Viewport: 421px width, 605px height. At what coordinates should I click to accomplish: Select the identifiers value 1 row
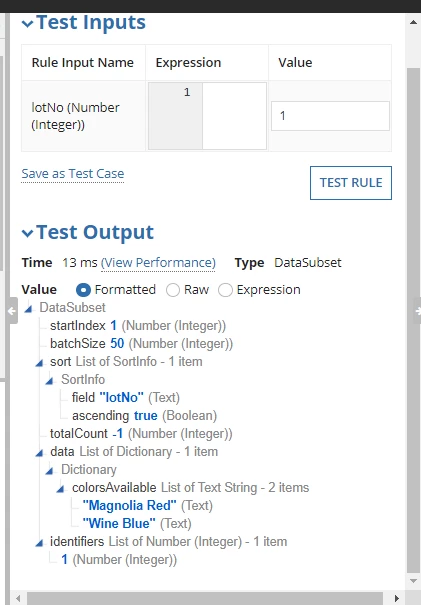click(x=119, y=559)
